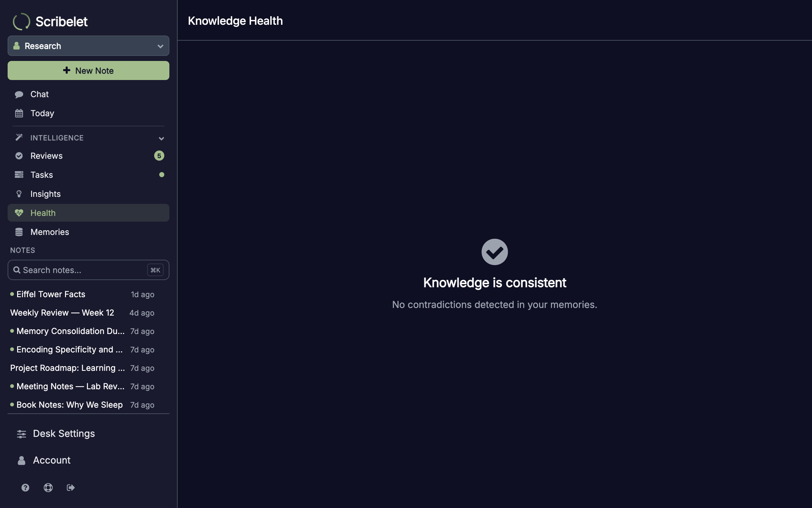812x508 pixels.
Task: Open Meeting Notes — Lab Review note
Action: pos(82,386)
